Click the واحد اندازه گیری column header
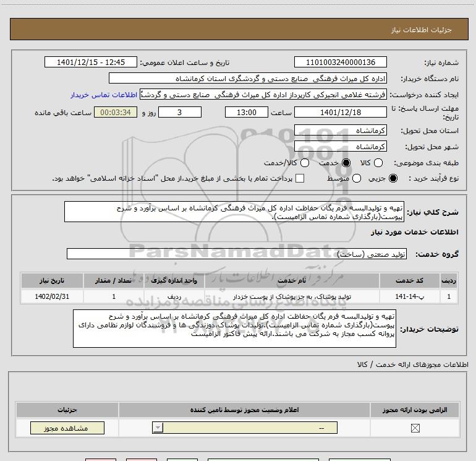 (x=174, y=280)
